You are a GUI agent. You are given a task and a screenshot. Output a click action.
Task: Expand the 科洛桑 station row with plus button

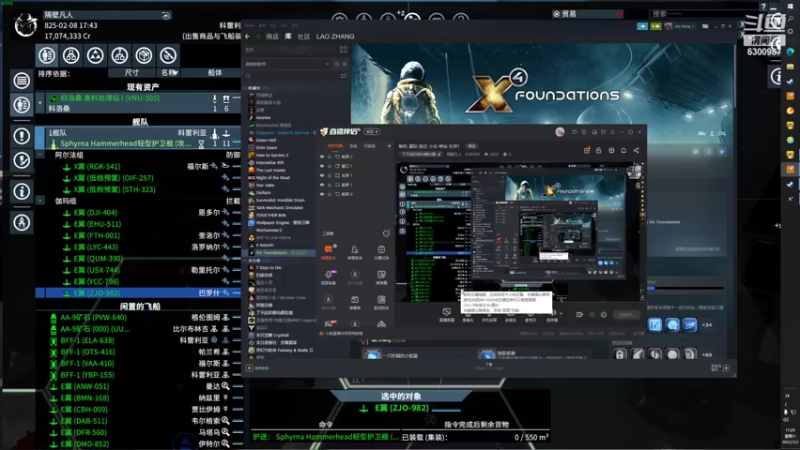(40, 103)
